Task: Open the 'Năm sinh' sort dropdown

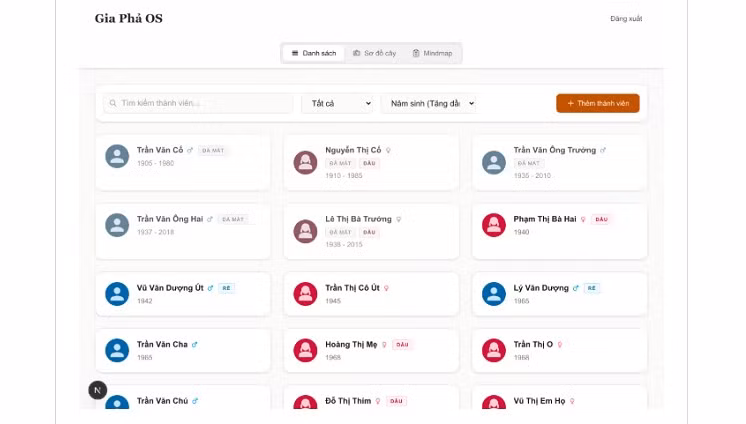Action: coord(428,103)
